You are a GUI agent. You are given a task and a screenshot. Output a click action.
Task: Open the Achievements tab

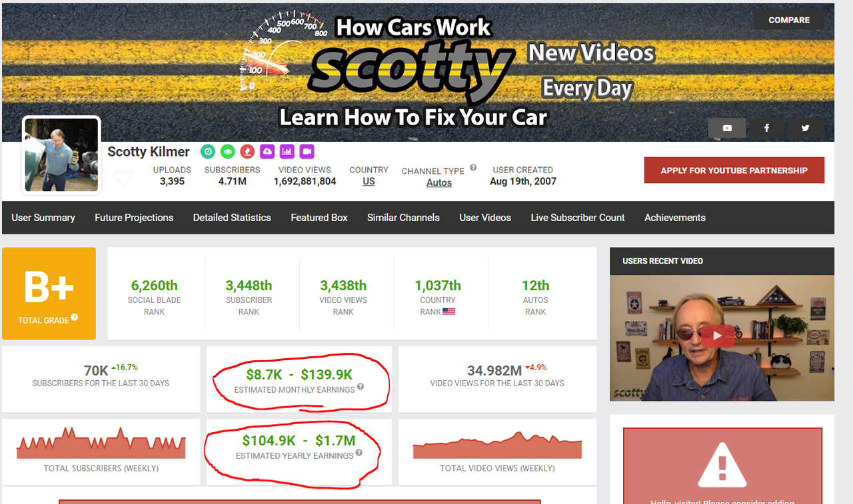(675, 218)
